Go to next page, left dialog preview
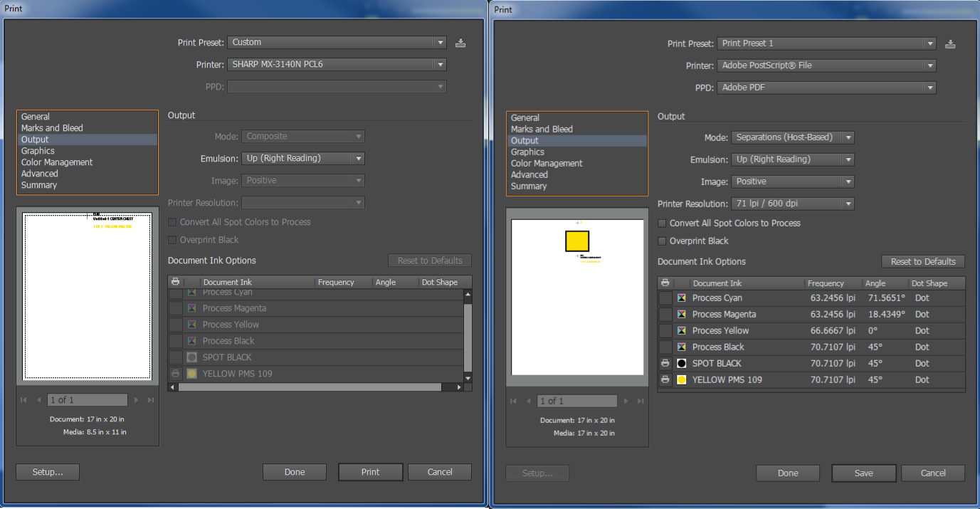 (x=136, y=400)
